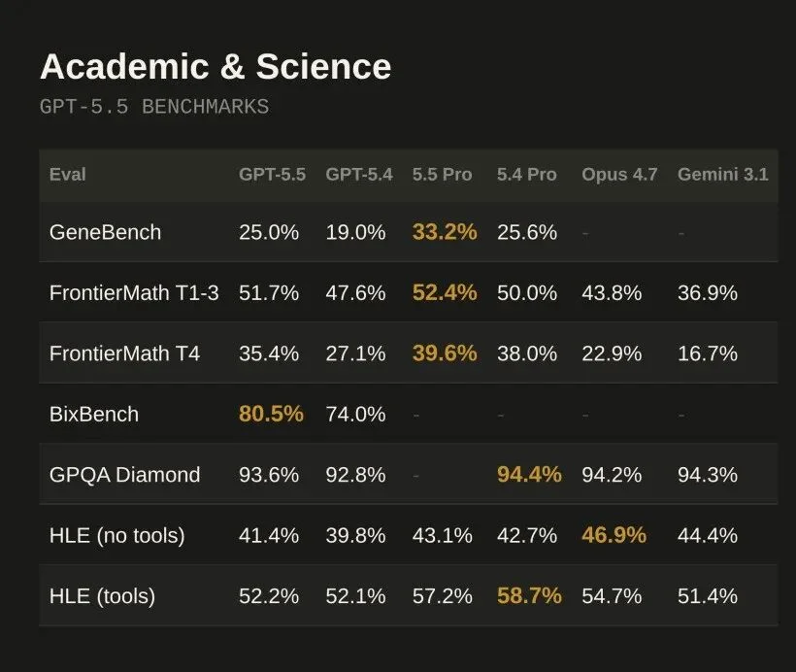Select the GPQA Diamond row label

click(x=124, y=475)
